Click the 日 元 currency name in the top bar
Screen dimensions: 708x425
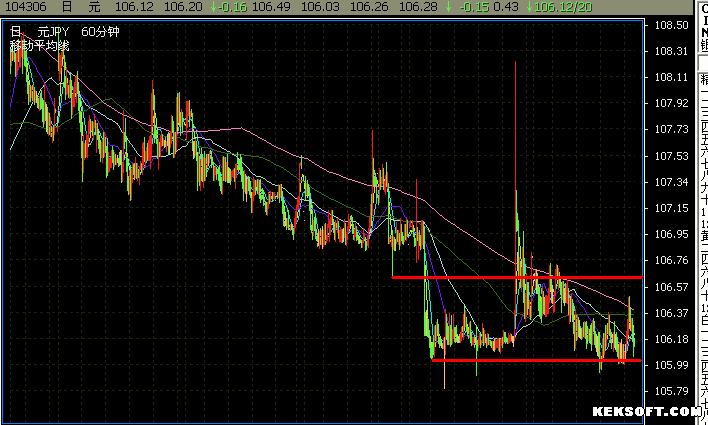click(x=81, y=7)
